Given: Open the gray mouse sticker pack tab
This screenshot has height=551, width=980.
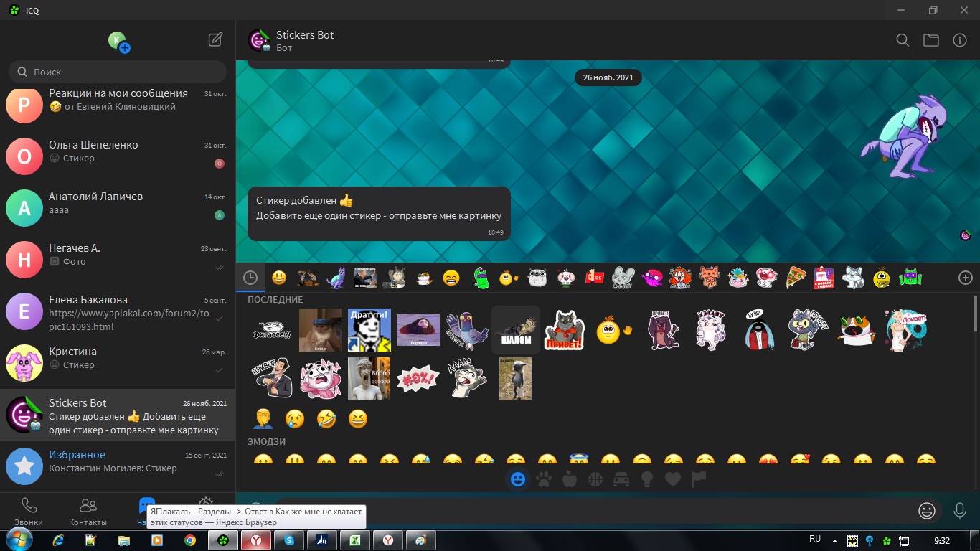Looking at the screenshot, I should click(623, 278).
